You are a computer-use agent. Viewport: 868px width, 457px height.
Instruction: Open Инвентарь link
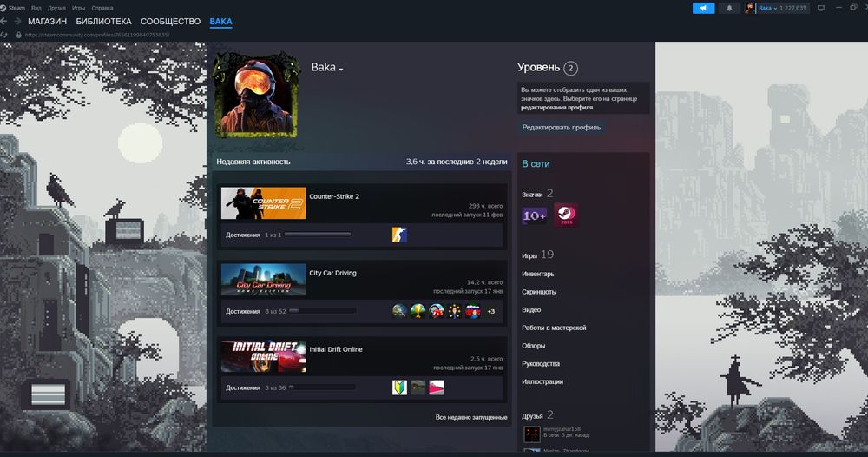[x=537, y=274]
